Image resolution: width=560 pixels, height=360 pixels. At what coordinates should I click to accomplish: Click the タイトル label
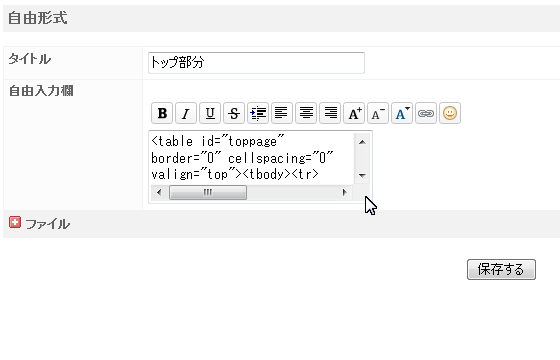30,59
